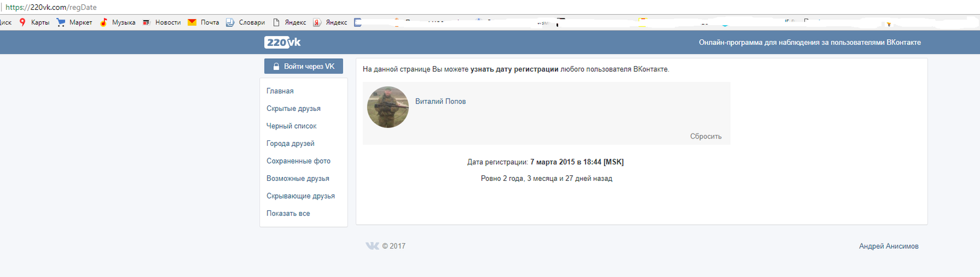This screenshot has width=980, height=277.
Task: Select Черный список in sidebar
Action: (292, 126)
